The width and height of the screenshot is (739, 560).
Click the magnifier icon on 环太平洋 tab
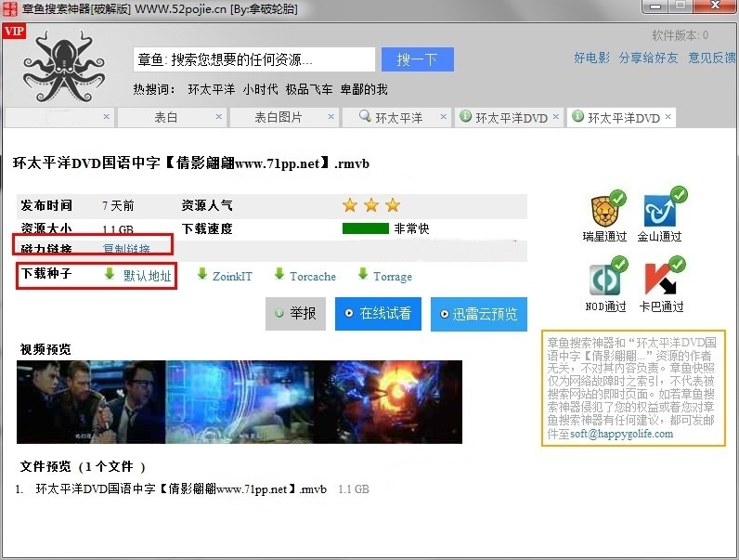click(365, 116)
